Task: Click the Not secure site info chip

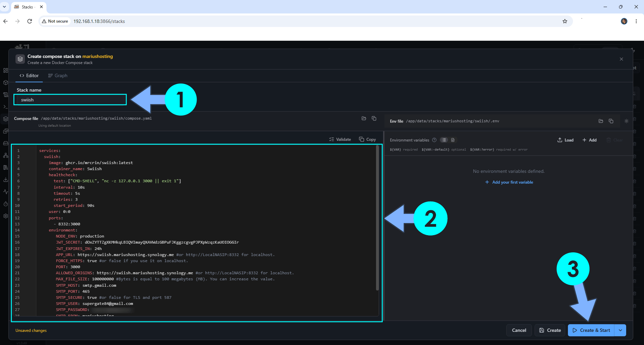Action: point(55,21)
